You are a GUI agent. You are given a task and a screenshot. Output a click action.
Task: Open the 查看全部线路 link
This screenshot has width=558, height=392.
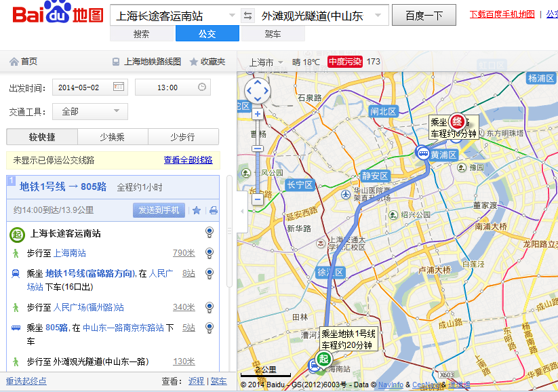click(x=188, y=160)
